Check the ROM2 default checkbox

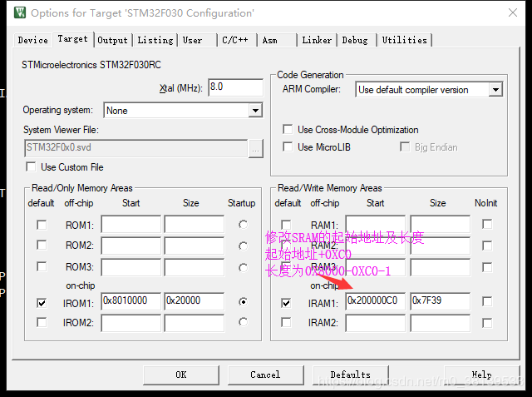coord(42,245)
